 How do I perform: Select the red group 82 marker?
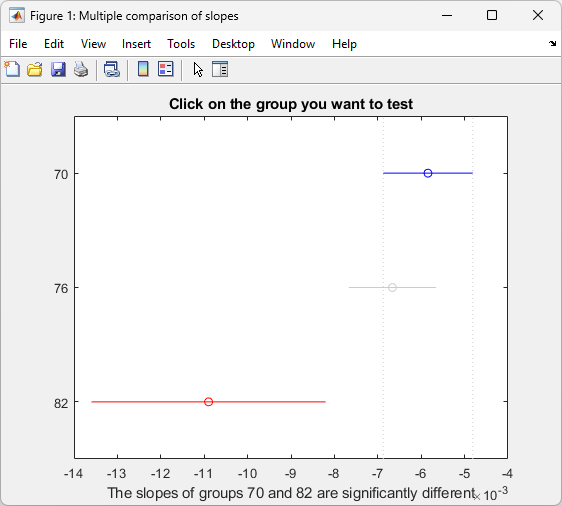[x=208, y=402]
